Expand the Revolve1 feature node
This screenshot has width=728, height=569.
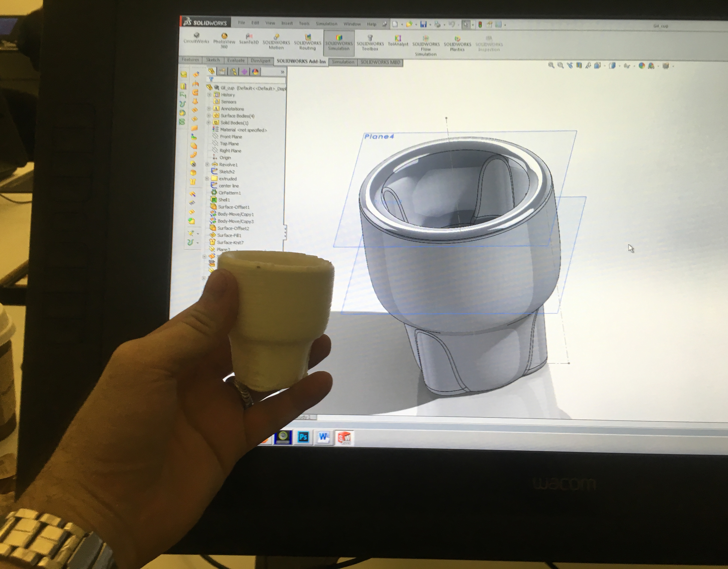tap(207, 165)
